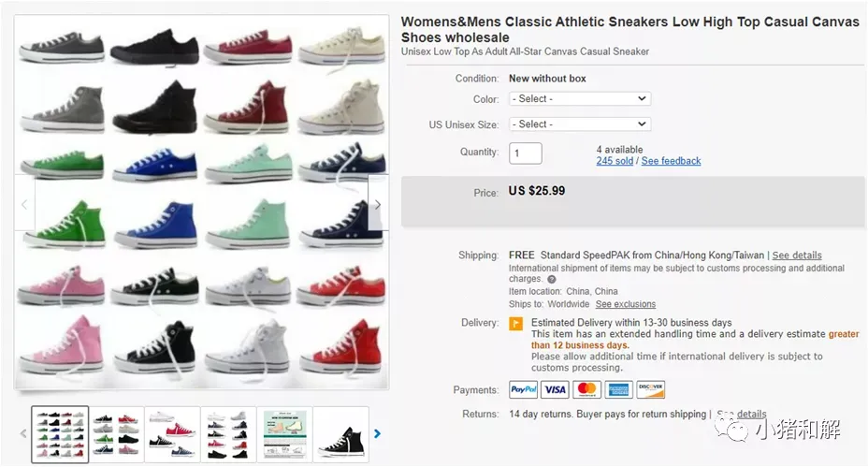Show next image with right gallery arrow
Viewport: 868px width, 467px height.
coord(378,204)
